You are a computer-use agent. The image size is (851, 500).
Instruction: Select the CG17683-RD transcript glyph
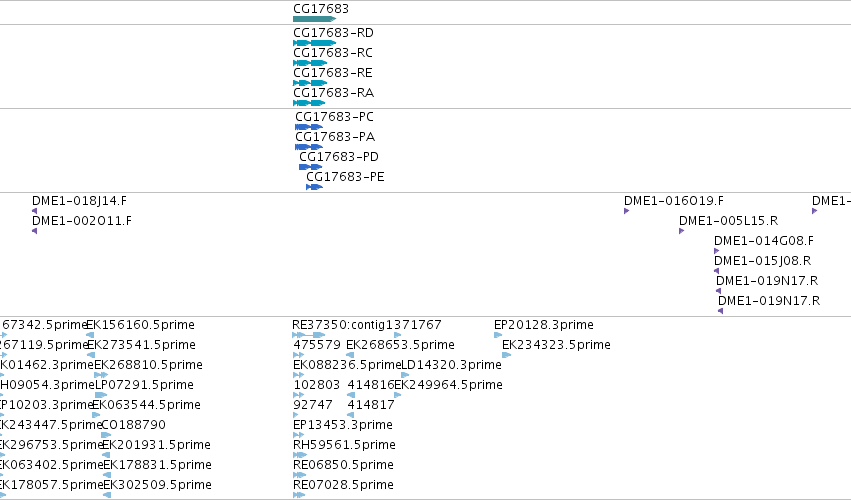314,43
